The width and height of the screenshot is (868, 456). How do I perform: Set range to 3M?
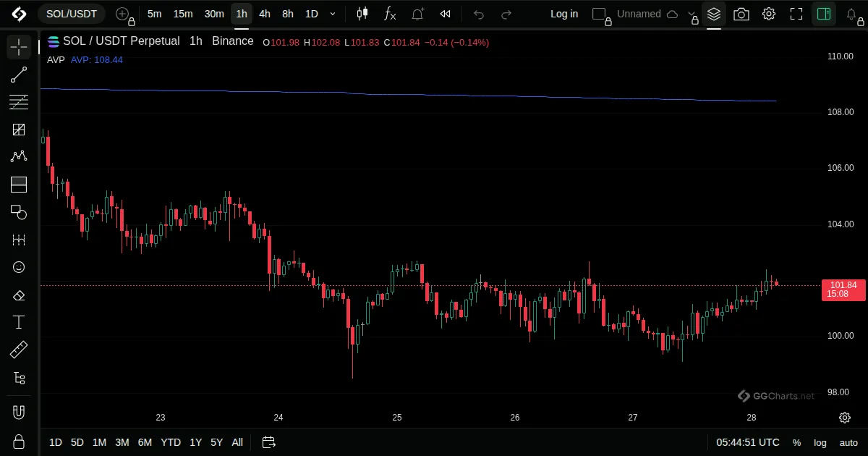(122, 442)
